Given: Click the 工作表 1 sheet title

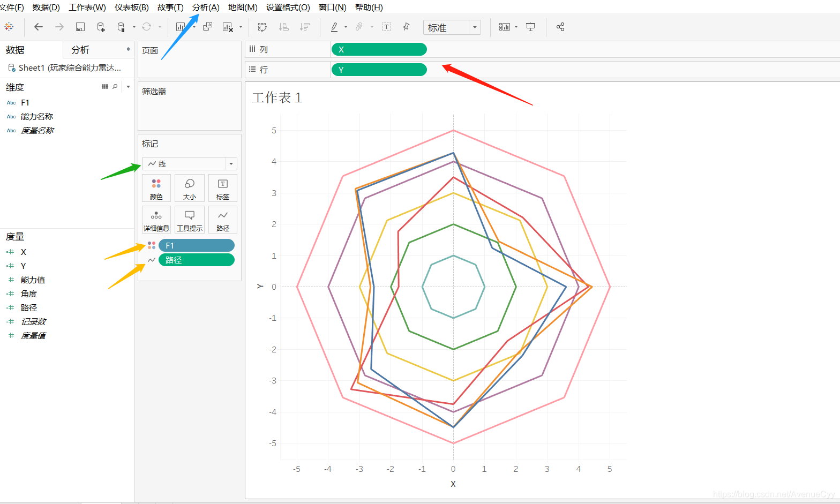Looking at the screenshot, I should [x=277, y=97].
